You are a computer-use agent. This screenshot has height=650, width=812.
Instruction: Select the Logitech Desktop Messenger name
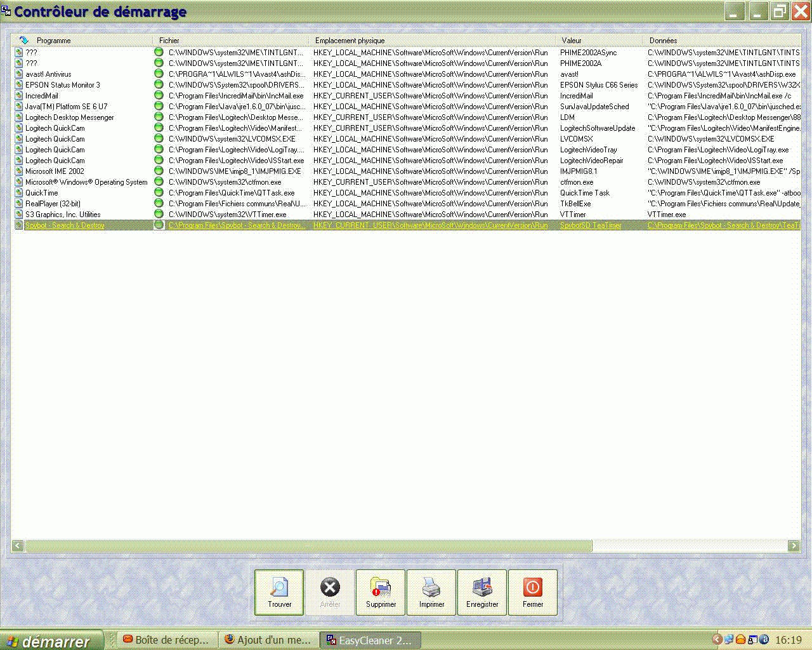[x=70, y=117]
